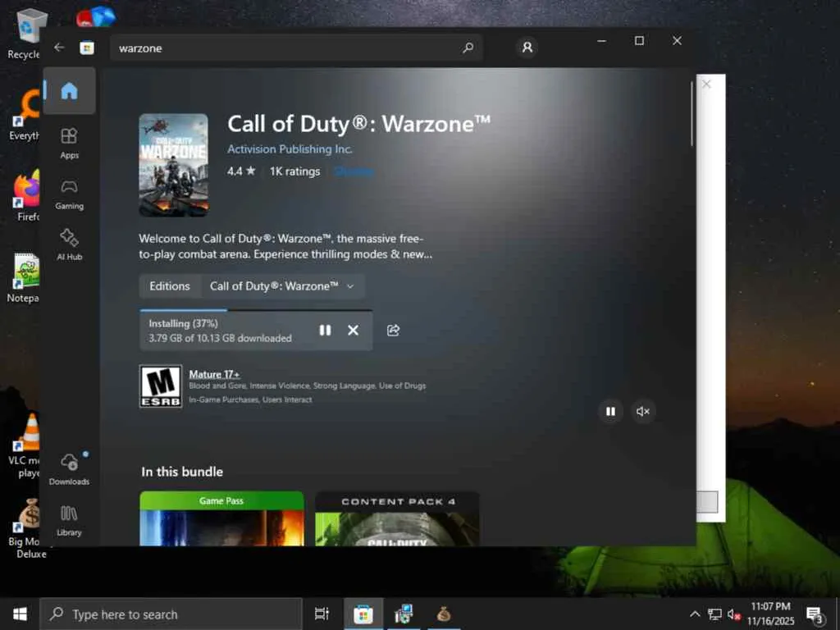Image resolution: width=840 pixels, height=630 pixels.
Task: Click "In this bundle" heading
Action: pos(182,472)
